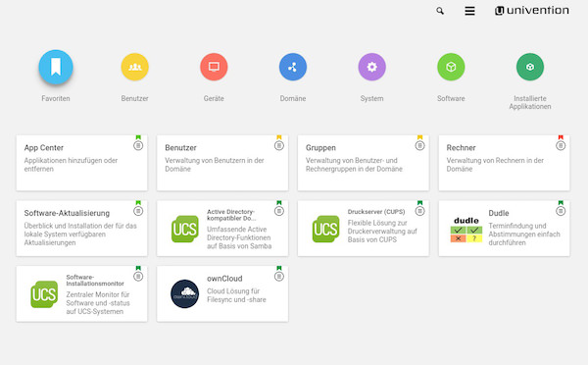Select the System gear category
The width and height of the screenshot is (588, 365).
(372, 67)
